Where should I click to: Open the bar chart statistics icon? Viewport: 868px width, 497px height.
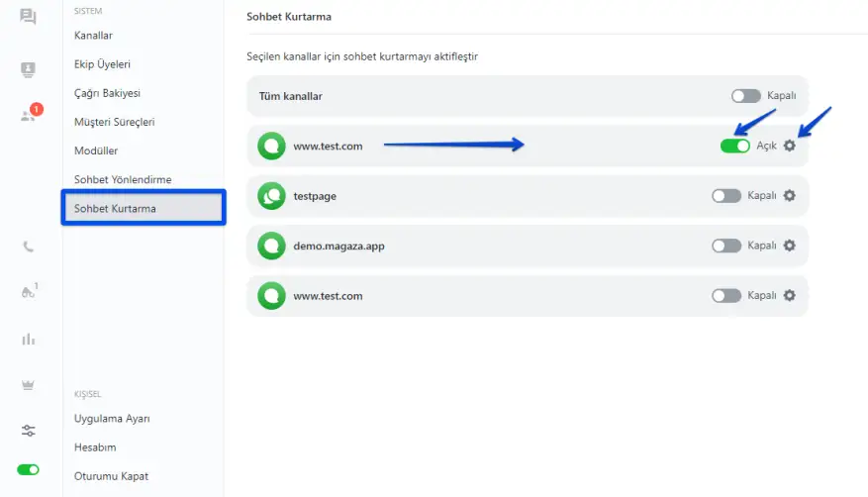click(28, 340)
